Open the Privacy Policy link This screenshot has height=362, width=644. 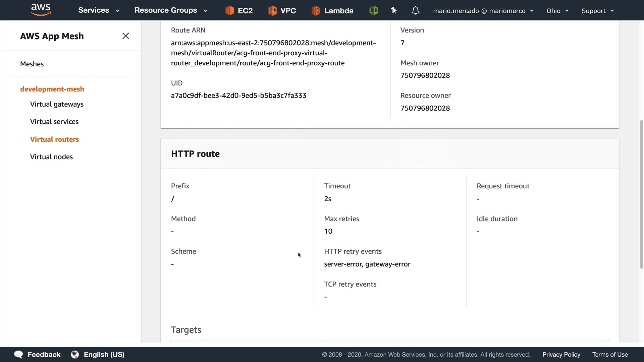pyautogui.click(x=561, y=355)
